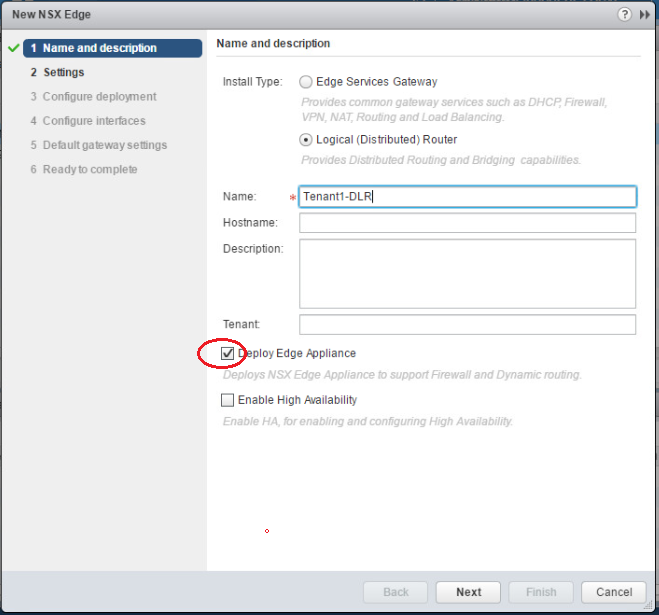Click the Cancel button

614,592
